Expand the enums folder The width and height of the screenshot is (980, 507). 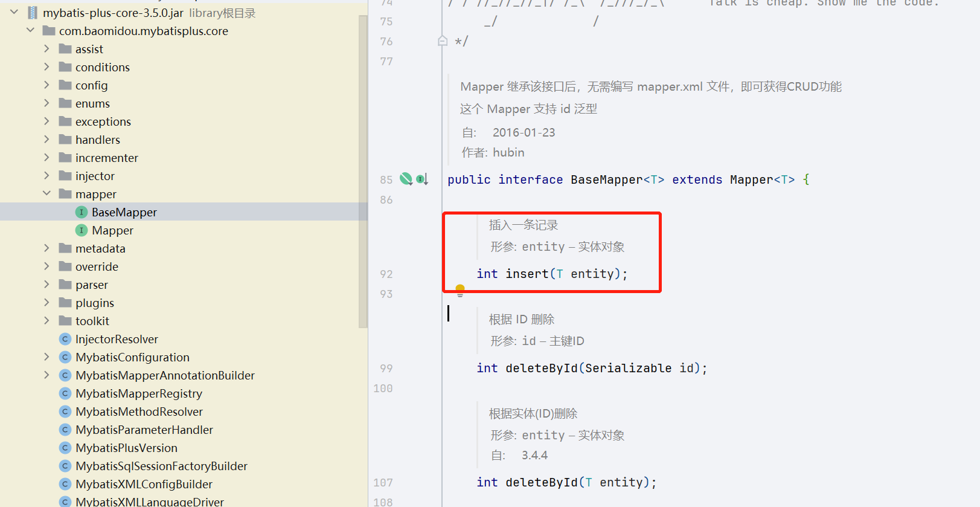pos(46,103)
